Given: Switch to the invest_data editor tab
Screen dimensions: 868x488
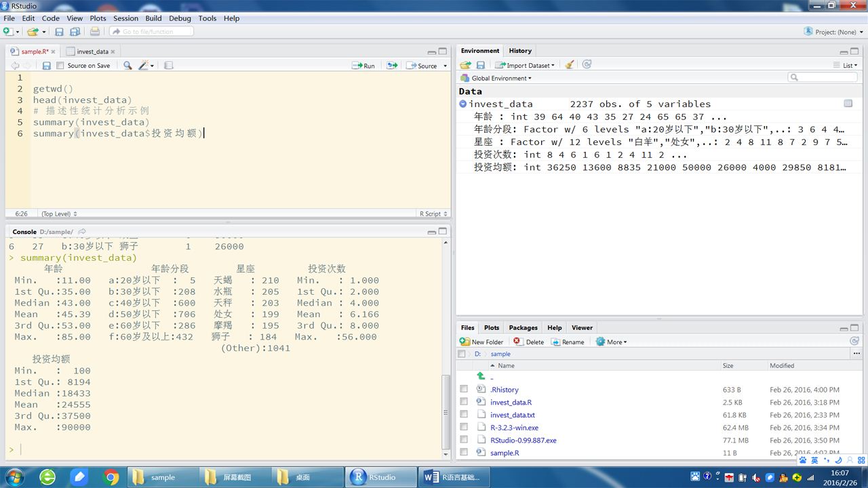Looking at the screenshot, I should point(92,52).
